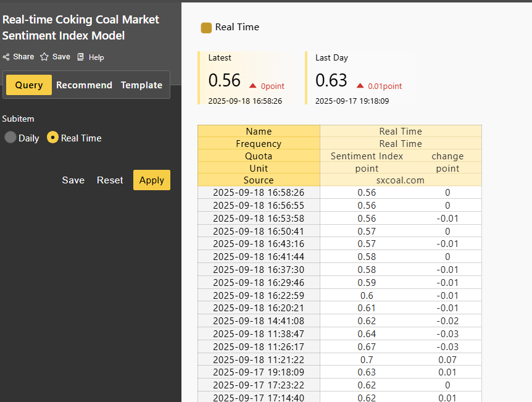Switch to the Query tab
Screen dimensions: 532x402
pyautogui.click(x=29, y=85)
